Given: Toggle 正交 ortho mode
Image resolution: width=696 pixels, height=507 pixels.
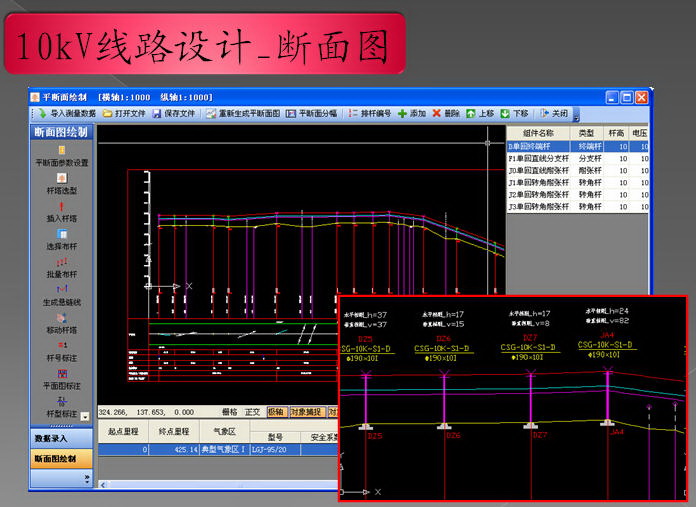Looking at the screenshot, I should pos(252,412).
